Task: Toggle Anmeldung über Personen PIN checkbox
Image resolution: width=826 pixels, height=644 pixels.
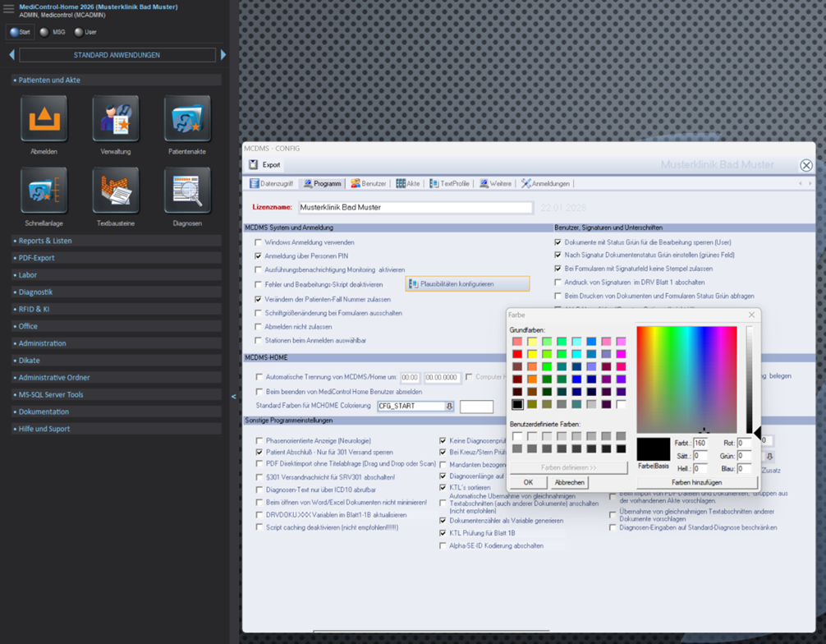Action: tap(259, 256)
